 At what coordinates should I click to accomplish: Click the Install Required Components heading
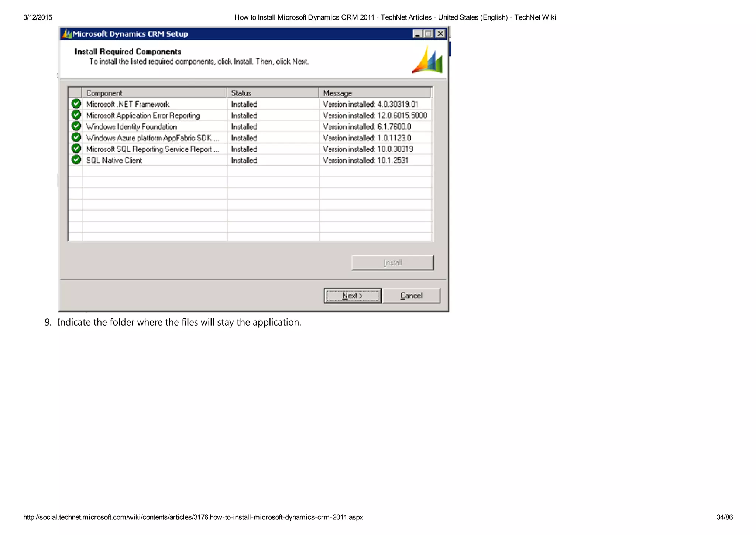128,51
